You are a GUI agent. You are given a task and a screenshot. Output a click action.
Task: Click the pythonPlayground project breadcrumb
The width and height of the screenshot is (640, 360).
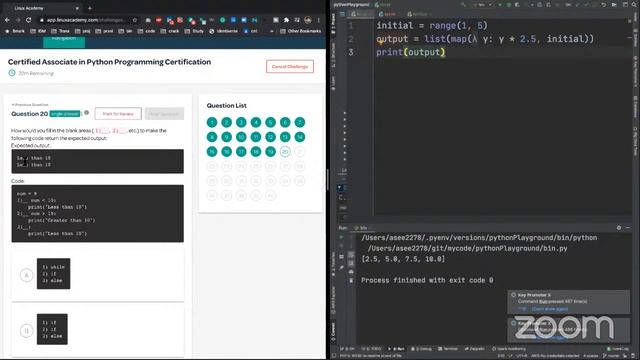tap(351, 4)
